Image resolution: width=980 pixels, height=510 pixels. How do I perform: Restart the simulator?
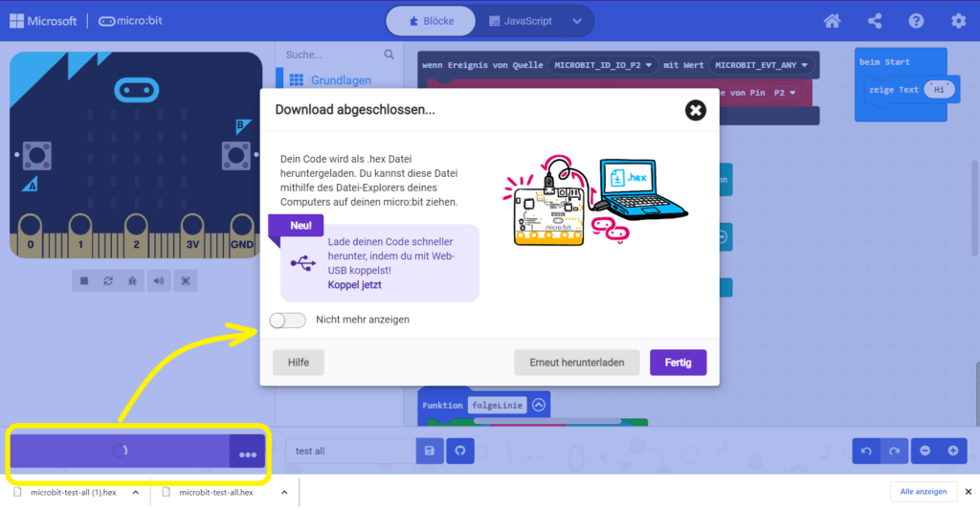click(x=108, y=281)
